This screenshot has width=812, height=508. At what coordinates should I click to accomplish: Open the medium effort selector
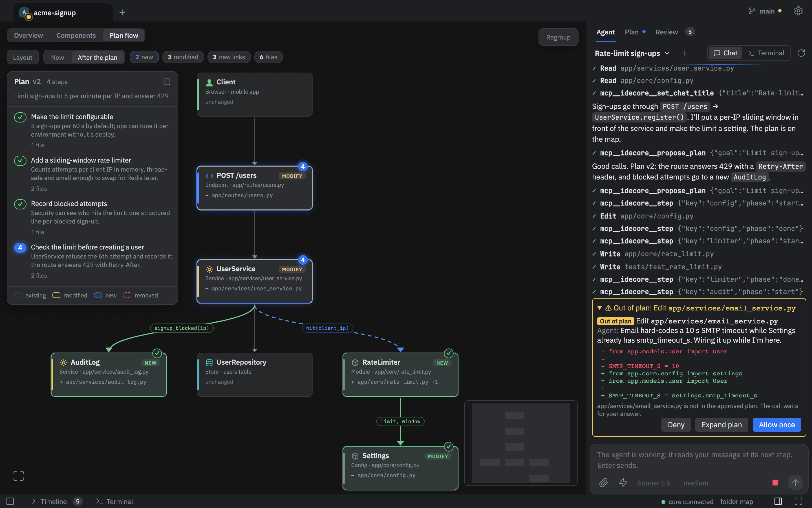coord(696,483)
